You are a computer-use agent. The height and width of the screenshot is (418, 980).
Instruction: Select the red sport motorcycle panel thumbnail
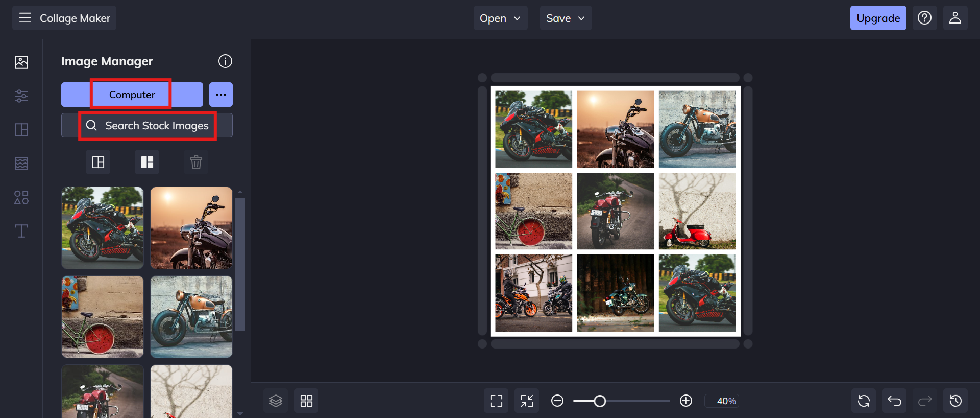103,228
